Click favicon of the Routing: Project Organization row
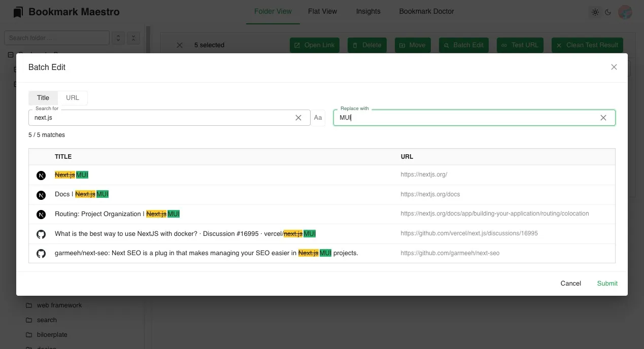This screenshot has width=644, height=349. 41,215
